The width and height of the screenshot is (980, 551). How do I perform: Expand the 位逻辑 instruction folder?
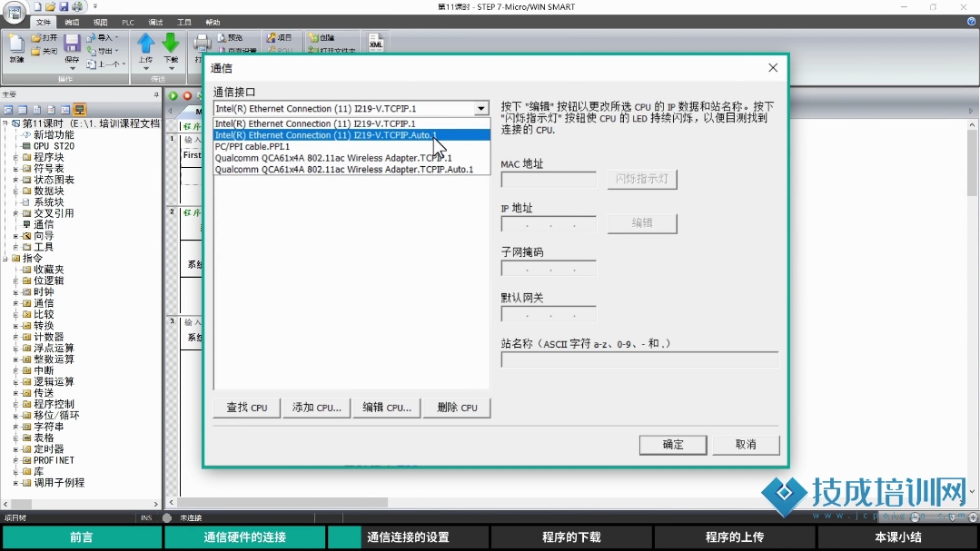[15, 281]
